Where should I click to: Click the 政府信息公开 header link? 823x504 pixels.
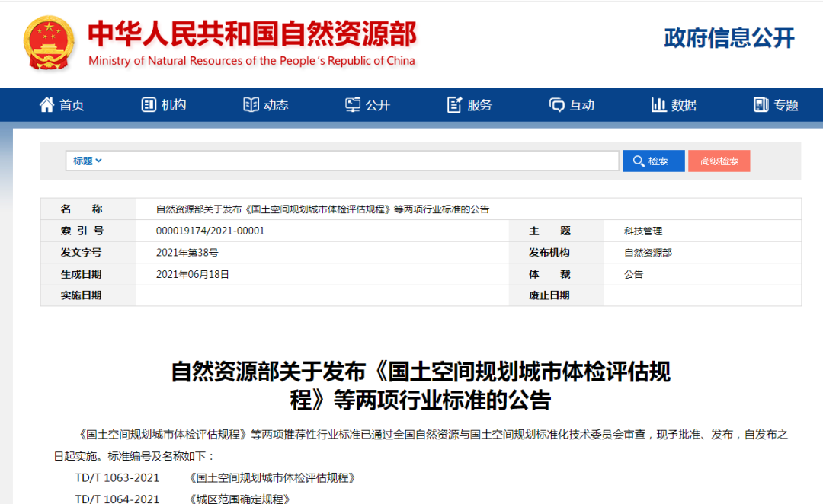[729, 38]
